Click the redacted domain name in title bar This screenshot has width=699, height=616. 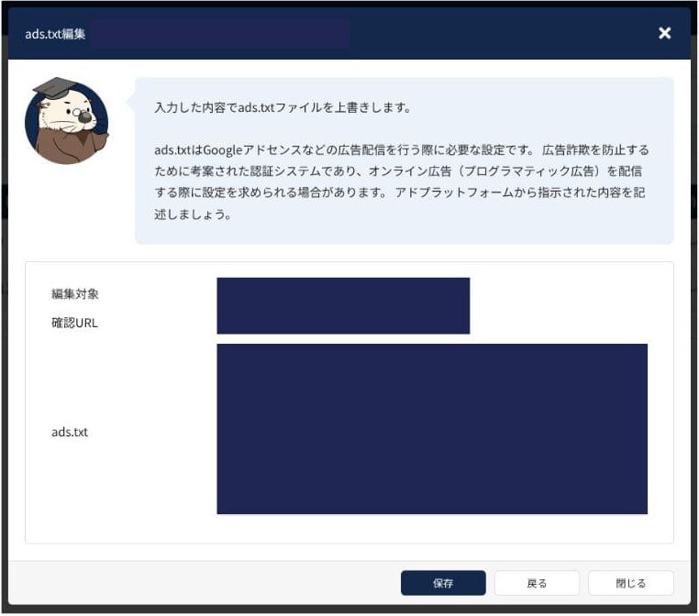click(x=220, y=33)
